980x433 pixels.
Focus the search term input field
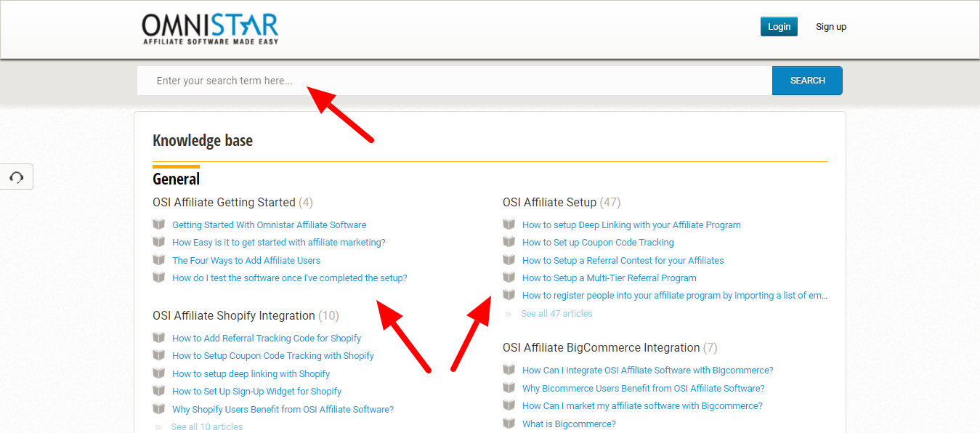pyautogui.click(x=455, y=81)
